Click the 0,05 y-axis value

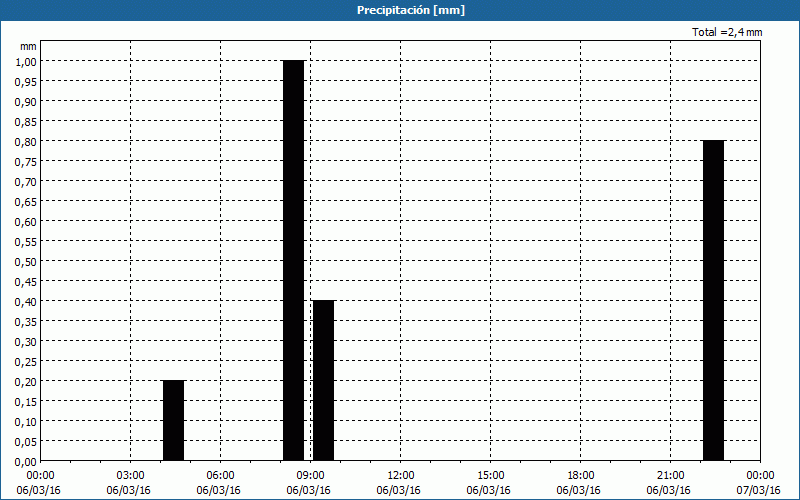[25, 442]
